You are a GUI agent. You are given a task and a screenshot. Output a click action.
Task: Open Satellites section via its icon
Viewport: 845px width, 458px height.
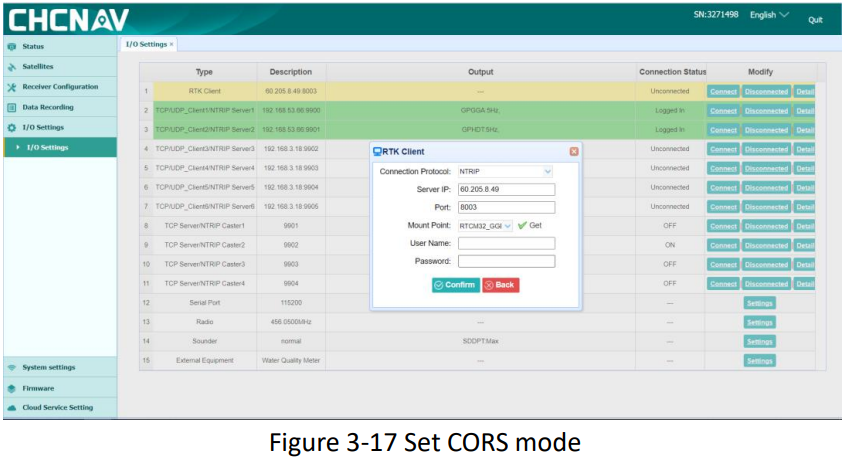(12, 67)
